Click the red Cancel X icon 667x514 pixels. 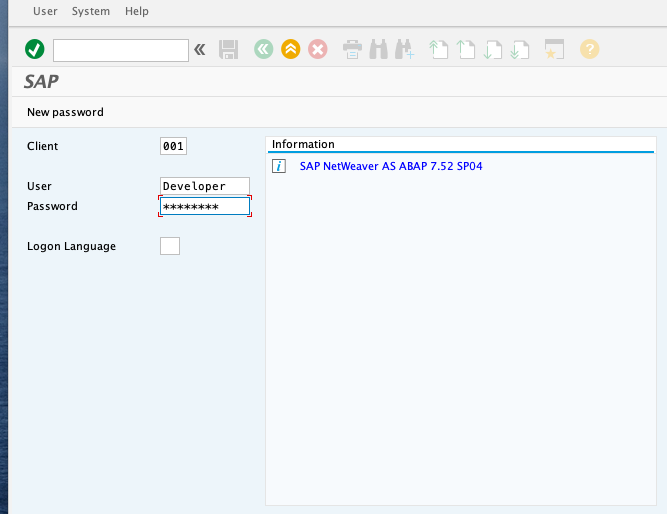tap(318, 49)
